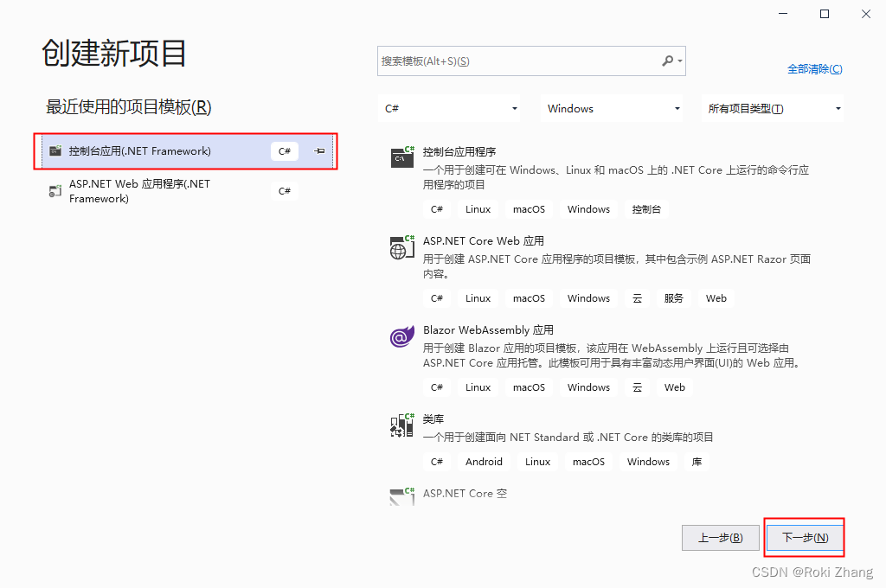
Task: Click Android tag under 类库
Action: tap(484, 462)
